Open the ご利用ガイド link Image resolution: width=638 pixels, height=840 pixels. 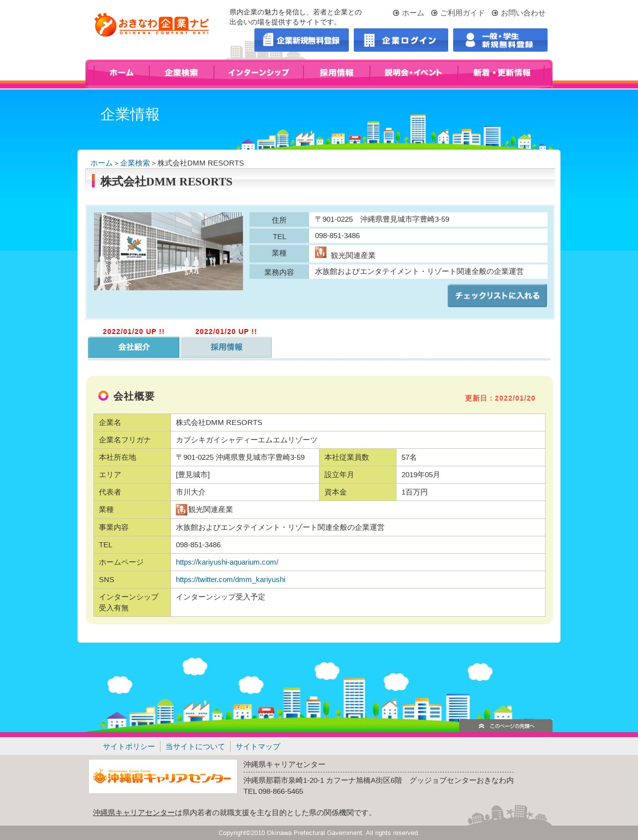tap(462, 13)
